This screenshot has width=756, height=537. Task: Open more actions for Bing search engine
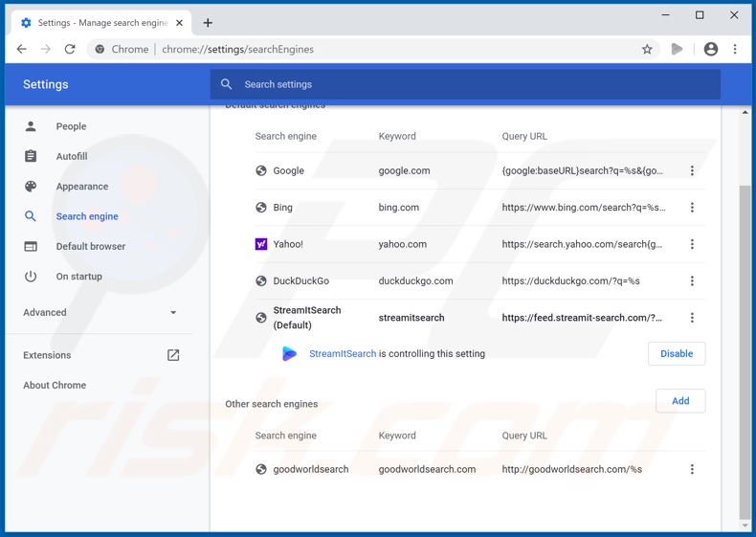coord(692,208)
